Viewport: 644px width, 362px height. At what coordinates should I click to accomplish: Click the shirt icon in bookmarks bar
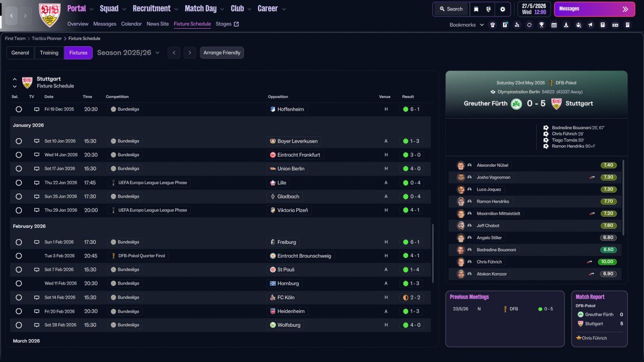point(493,25)
